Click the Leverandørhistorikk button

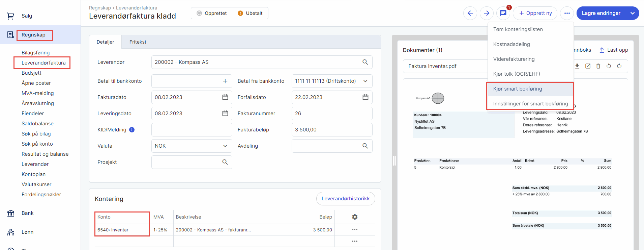pos(345,199)
